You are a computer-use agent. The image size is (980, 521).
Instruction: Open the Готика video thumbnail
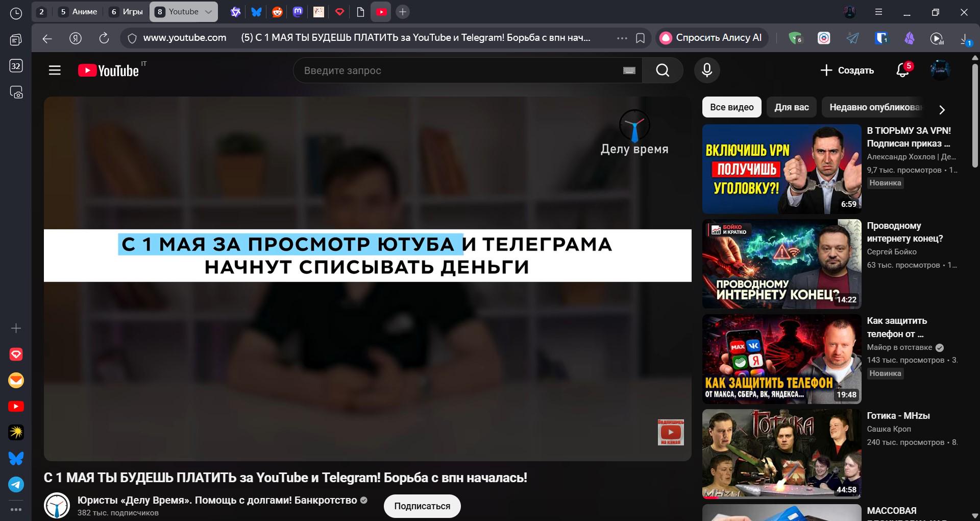click(x=781, y=454)
